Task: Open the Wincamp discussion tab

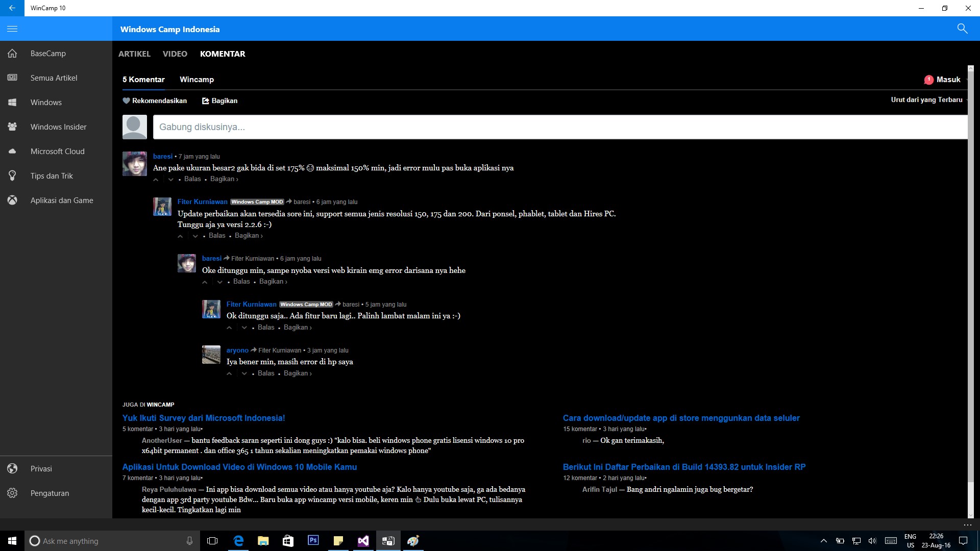Action: point(197,80)
